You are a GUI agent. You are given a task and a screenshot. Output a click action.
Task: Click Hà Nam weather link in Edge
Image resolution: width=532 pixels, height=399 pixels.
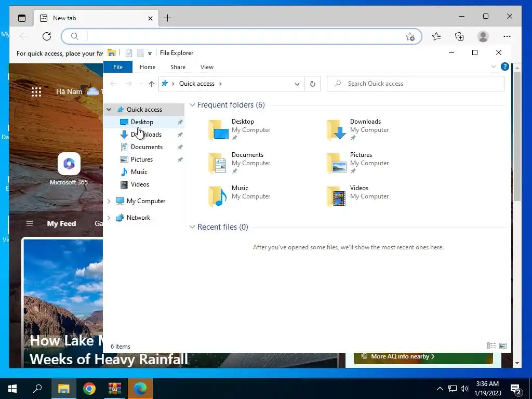tap(79, 91)
